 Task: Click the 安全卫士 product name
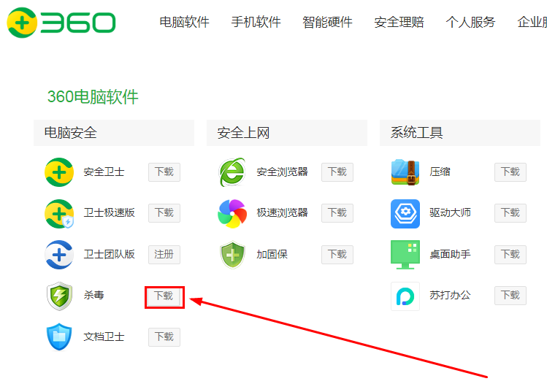(104, 172)
